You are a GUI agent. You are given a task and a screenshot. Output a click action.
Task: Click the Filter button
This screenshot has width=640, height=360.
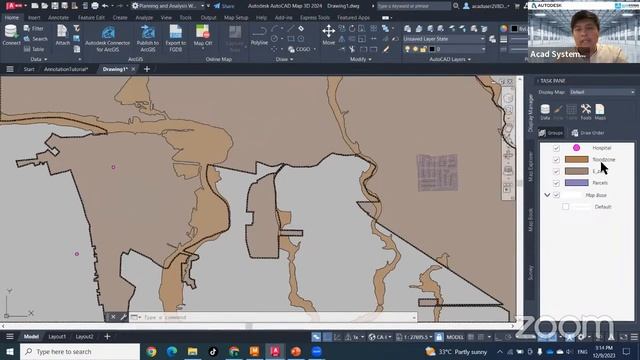click(x=34, y=28)
